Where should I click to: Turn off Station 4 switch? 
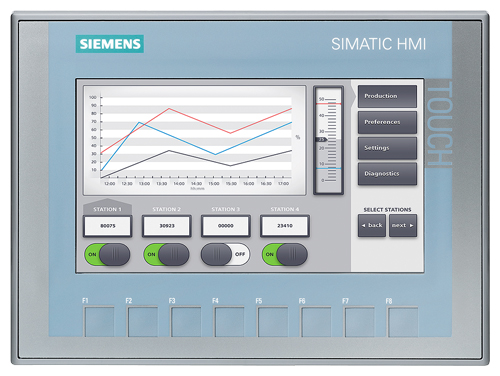tap(284, 254)
